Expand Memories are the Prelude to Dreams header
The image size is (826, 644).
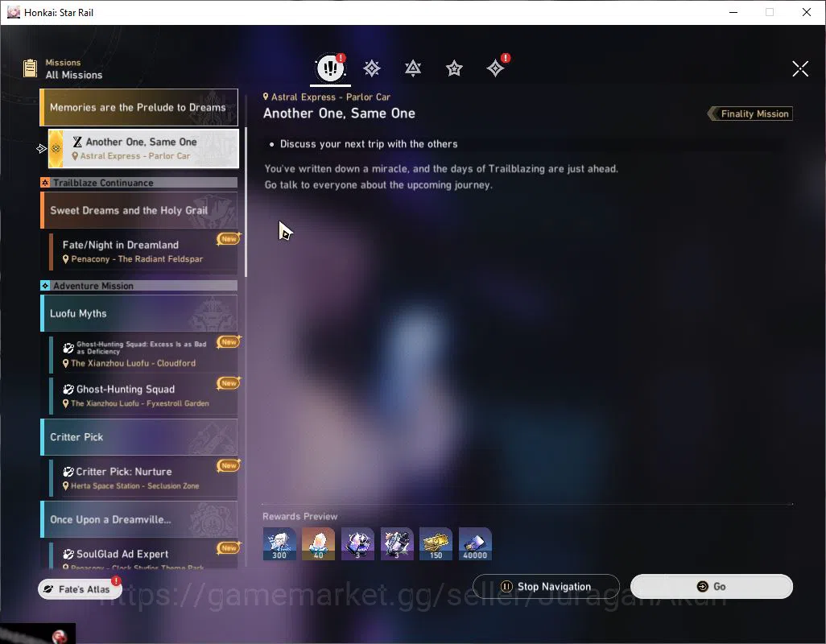(139, 107)
